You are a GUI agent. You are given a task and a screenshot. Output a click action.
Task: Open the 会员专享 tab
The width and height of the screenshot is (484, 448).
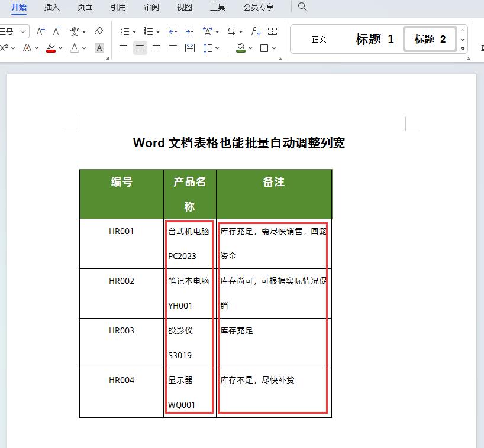[259, 7]
